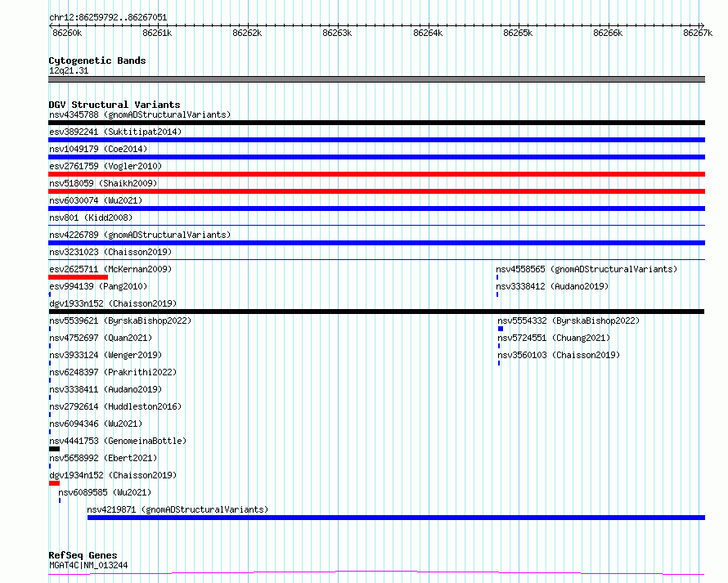Click the blue bar under nsv4226789
This screenshot has height=583, width=728.
coord(376,243)
